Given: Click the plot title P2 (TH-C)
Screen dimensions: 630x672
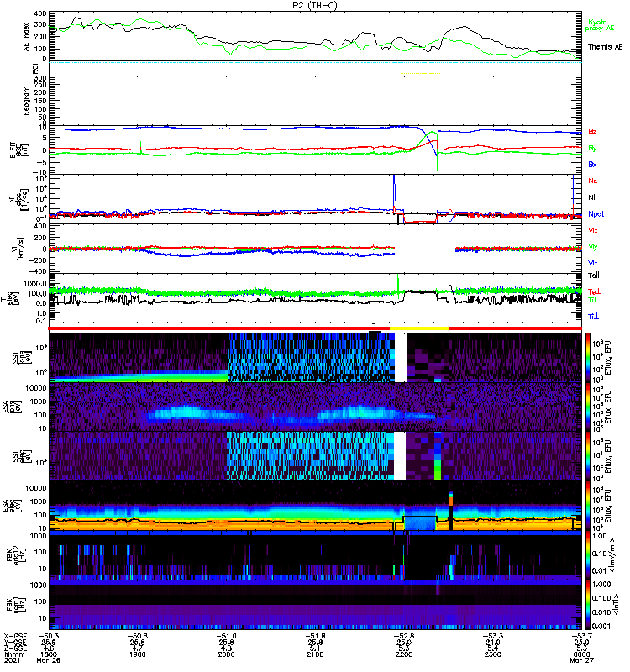Looking at the screenshot, I should 314,5.
